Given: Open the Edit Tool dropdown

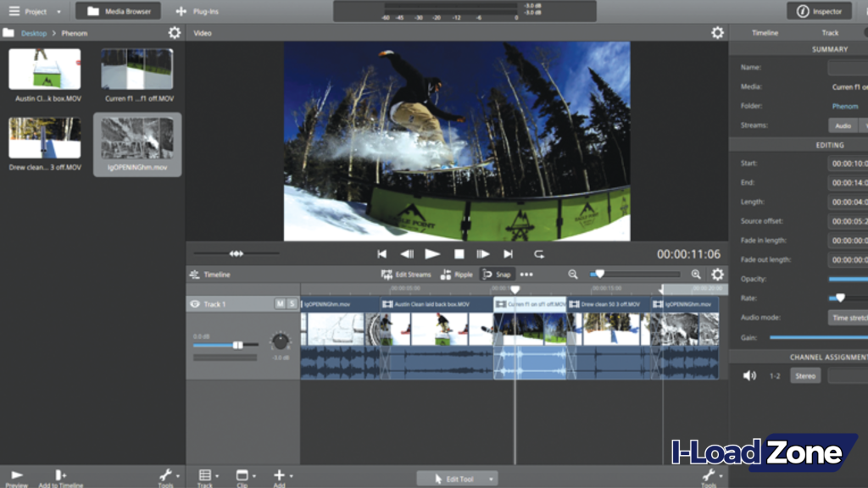Looking at the screenshot, I should coord(458,478).
